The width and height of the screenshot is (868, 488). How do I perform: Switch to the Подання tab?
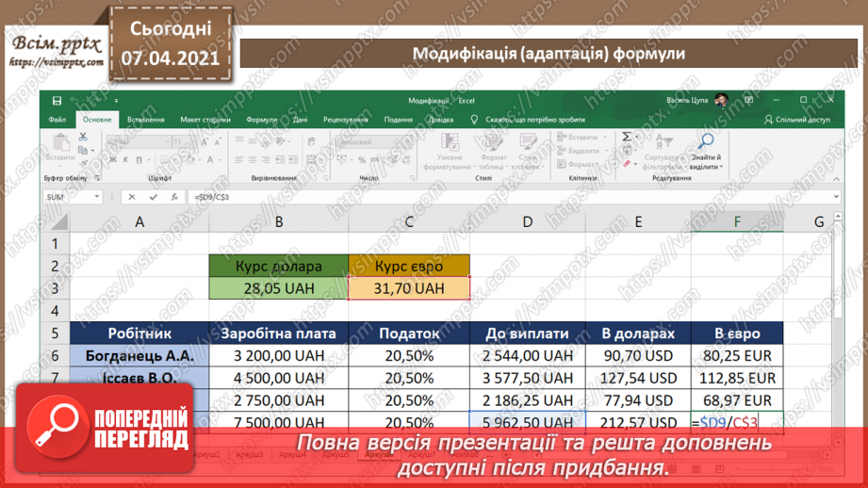pos(398,120)
